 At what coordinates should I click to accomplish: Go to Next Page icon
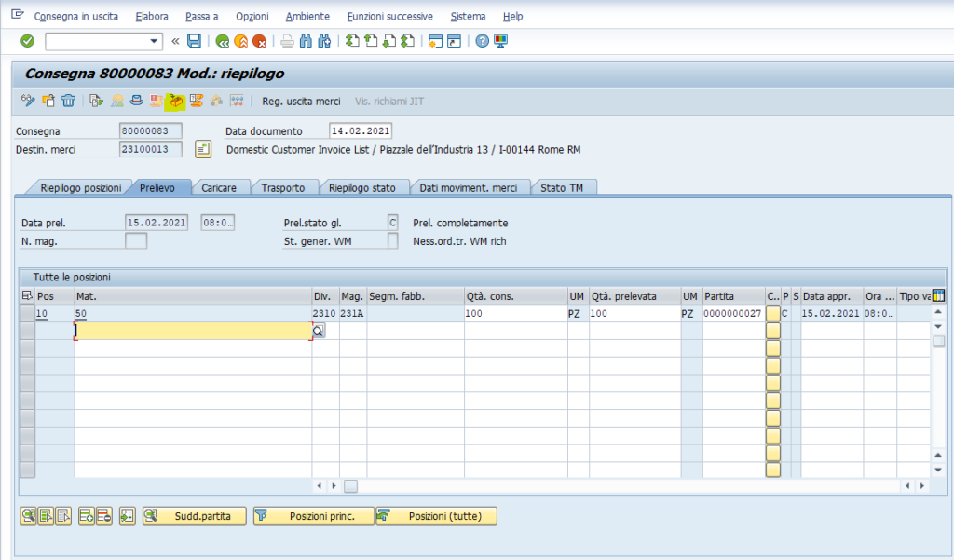tap(389, 41)
